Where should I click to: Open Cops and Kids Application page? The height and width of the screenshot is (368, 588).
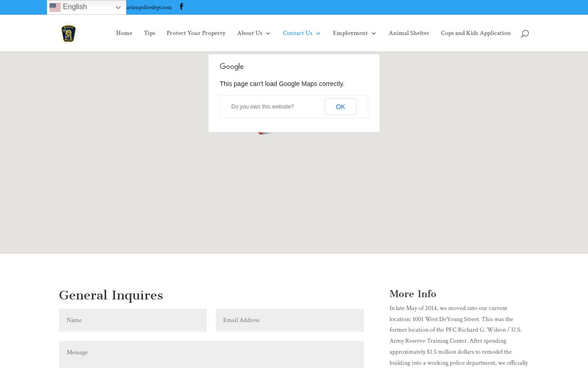tap(475, 33)
